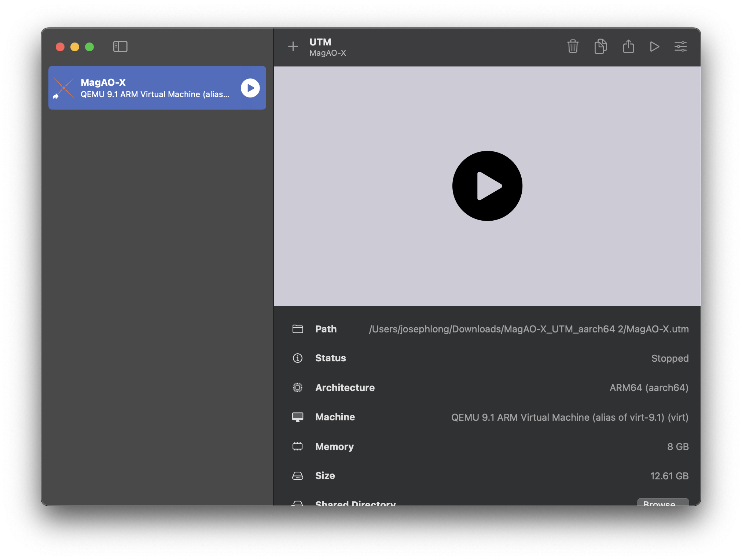742x560 pixels.
Task: Click the monitor icon next to Machine
Action: 298,417
